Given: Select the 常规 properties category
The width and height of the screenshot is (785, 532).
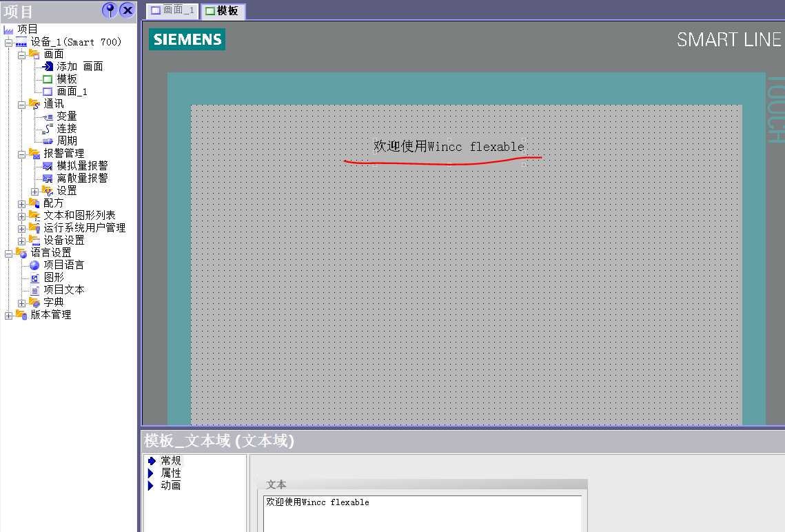Looking at the screenshot, I should pos(170,460).
